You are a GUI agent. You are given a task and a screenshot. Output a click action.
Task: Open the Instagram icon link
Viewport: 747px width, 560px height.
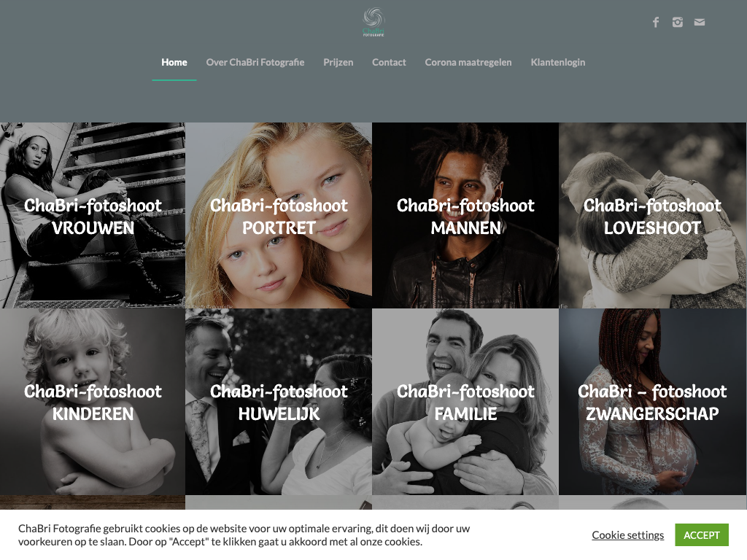pyautogui.click(x=678, y=23)
